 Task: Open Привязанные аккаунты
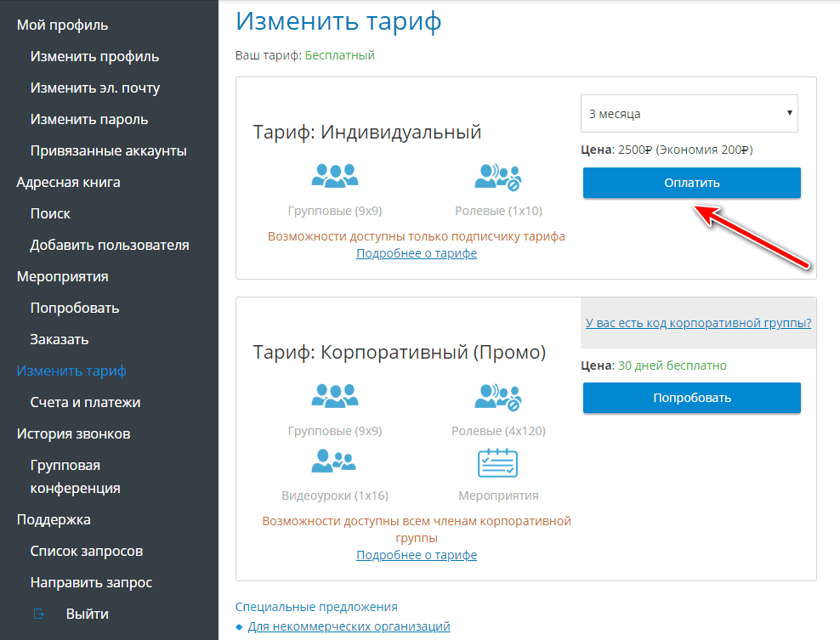(x=109, y=151)
